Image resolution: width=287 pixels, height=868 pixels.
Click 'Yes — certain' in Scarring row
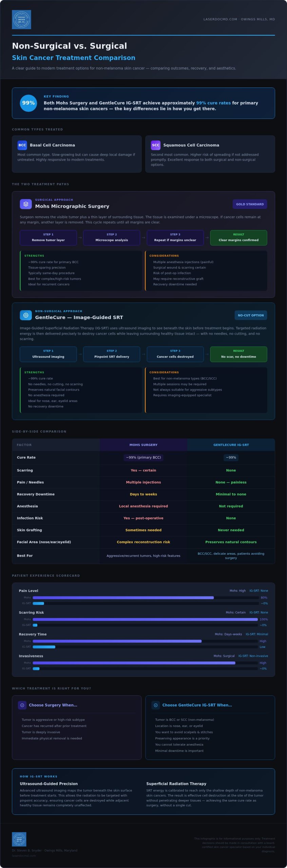click(x=143, y=471)
